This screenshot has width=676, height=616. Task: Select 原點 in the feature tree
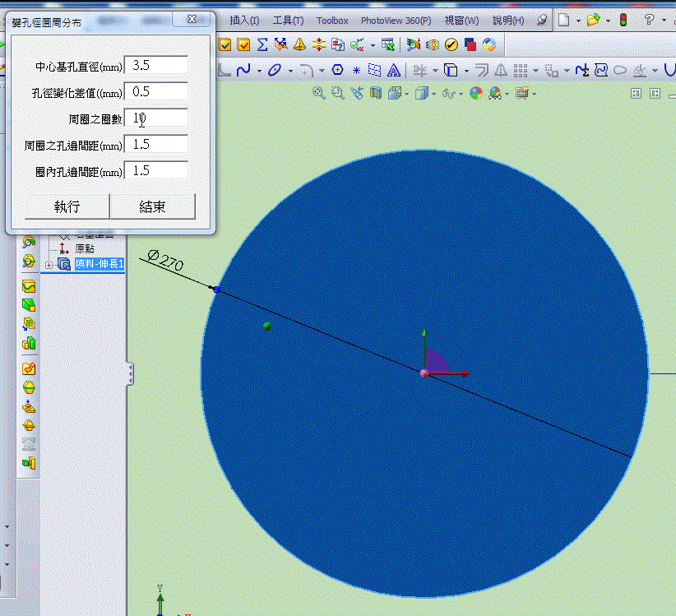[x=85, y=248]
